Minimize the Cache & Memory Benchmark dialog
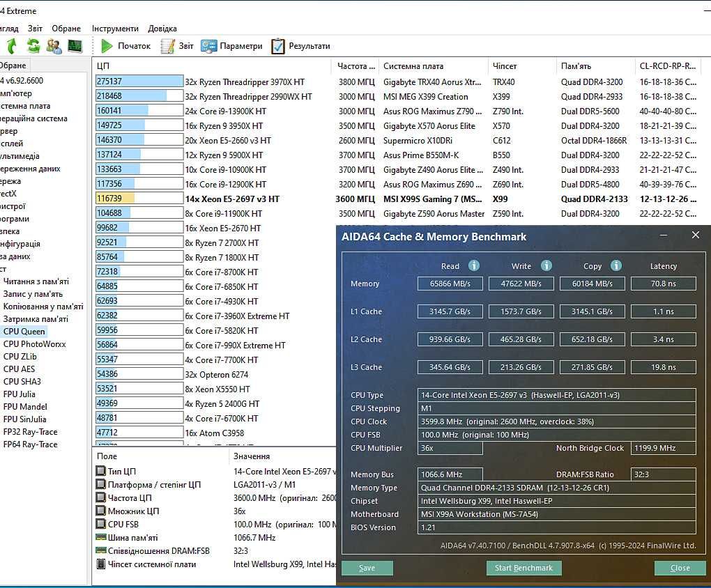This screenshot has width=711, height=588. tap(664, 235)
